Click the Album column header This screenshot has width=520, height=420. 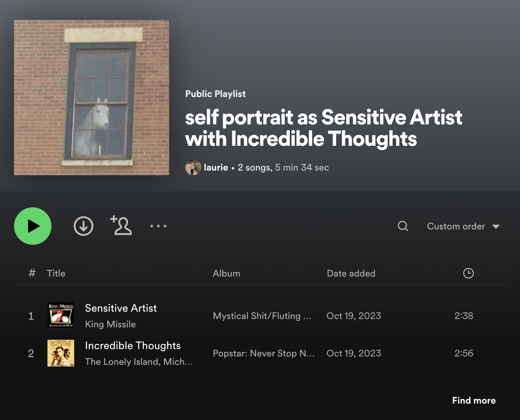226,274
